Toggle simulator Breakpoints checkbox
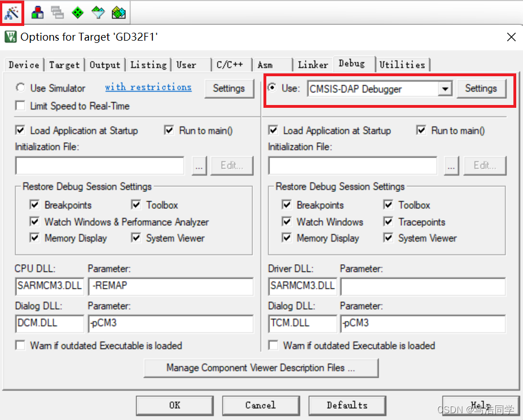523x420 pixels. point(34,205)
